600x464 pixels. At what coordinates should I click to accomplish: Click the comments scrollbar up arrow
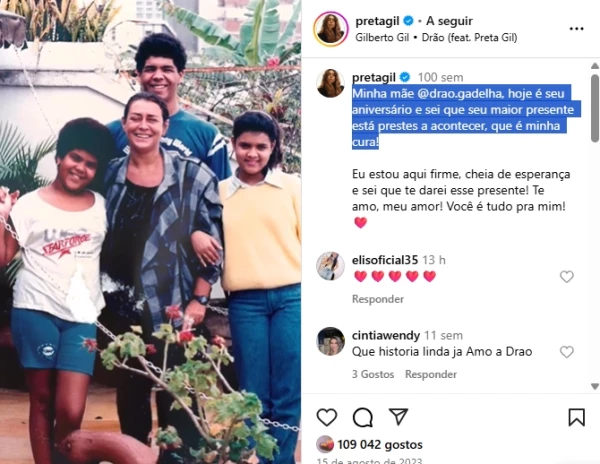pos(595,66)
